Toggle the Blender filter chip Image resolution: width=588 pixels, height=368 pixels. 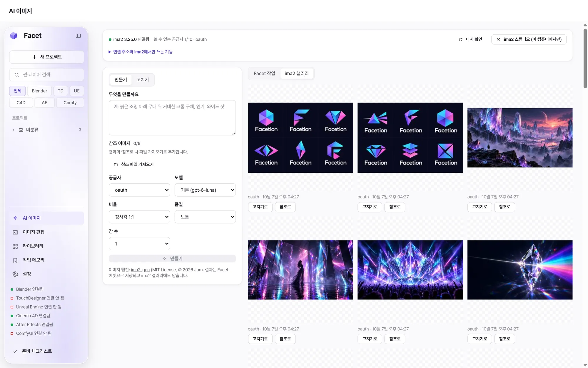[39, 91]
